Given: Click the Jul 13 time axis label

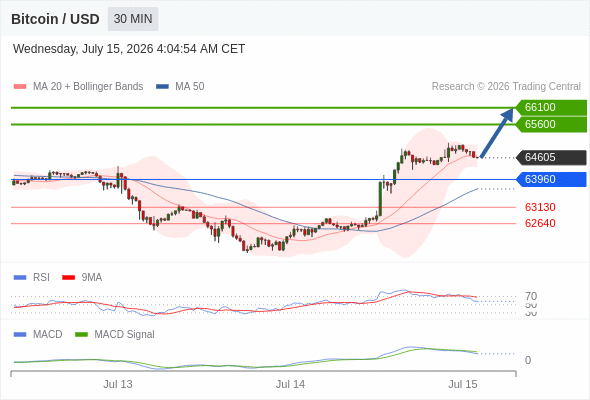Looking at the screenshot, I should point(118,384).
